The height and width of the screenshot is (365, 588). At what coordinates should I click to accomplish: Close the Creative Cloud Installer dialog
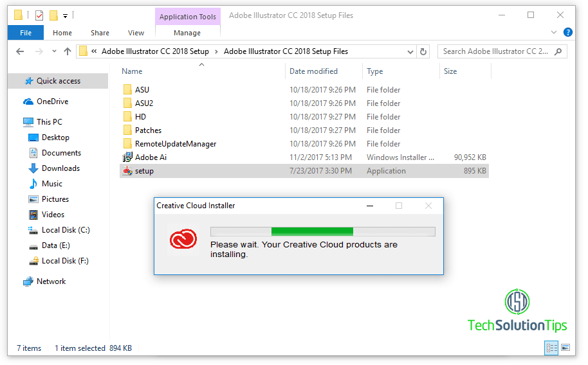coord(428,206)
